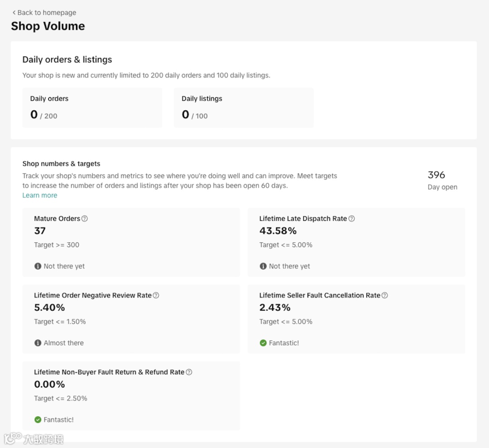Click help icon beside Mature Orders
This screenshot has height=448, width=489.
85,219
